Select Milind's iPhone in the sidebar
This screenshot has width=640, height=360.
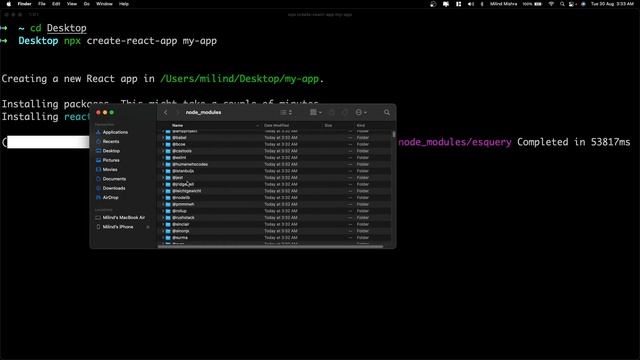(115, 227)
